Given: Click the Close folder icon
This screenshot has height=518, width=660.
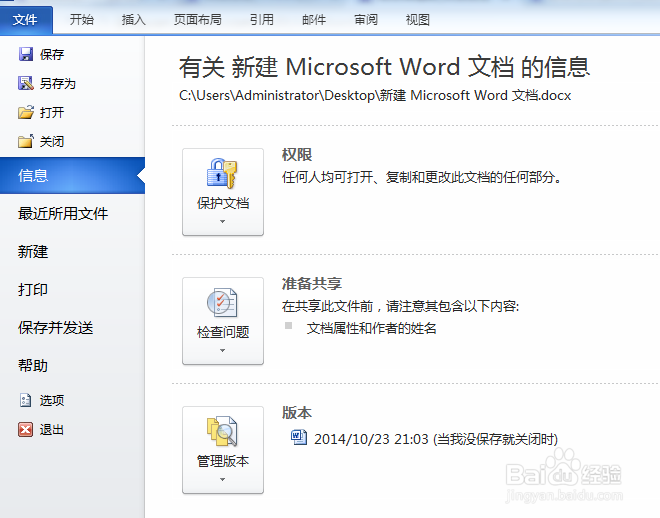Looking at the screenshot, I should coord(26,141).
